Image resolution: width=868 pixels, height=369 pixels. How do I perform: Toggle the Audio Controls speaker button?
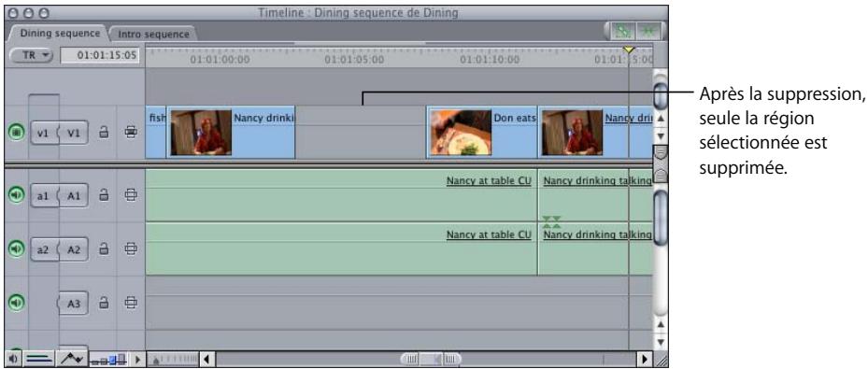[x=14, y=359]
